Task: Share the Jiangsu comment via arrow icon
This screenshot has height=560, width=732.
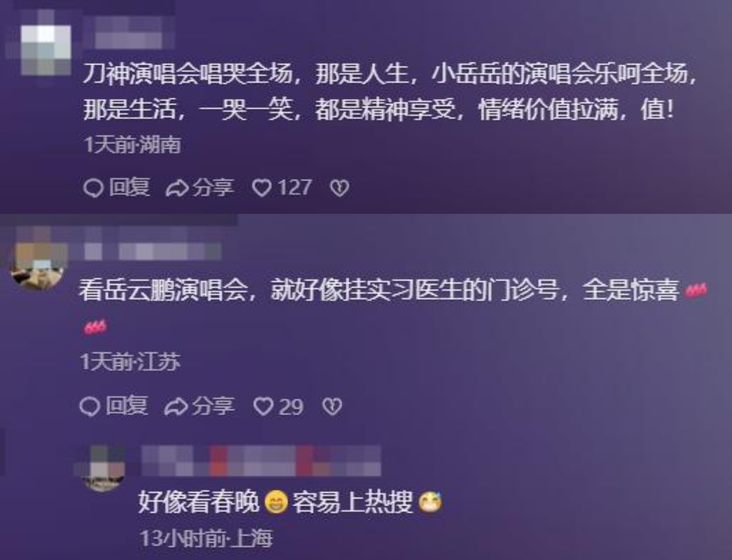Action: click(x=176, y=407)
